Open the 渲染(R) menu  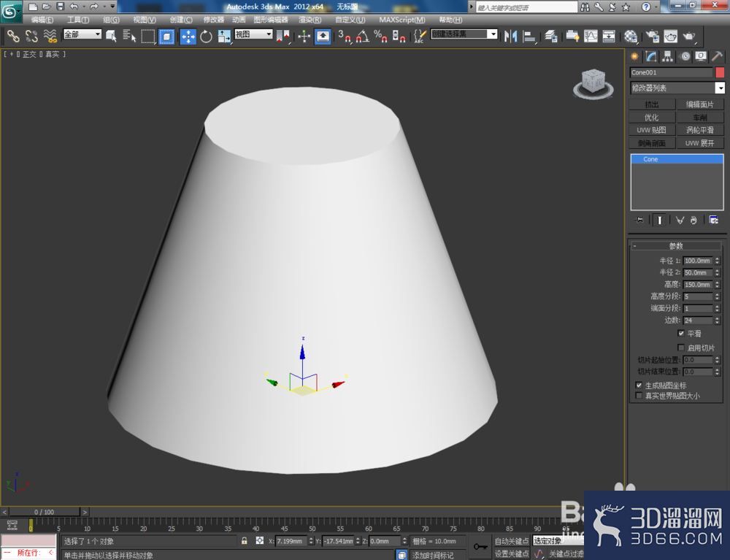click(x=310, y=20)
